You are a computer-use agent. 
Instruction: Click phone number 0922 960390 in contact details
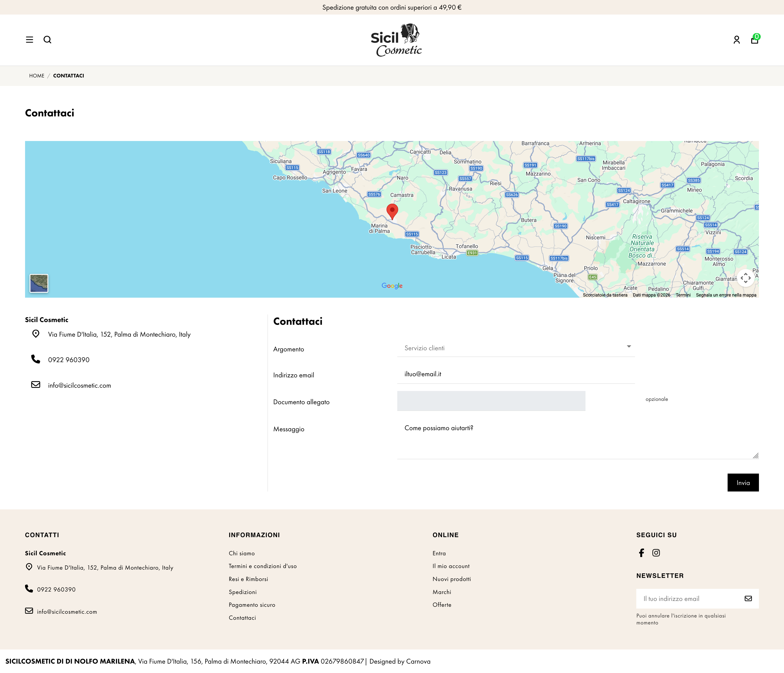pos(69,360)
